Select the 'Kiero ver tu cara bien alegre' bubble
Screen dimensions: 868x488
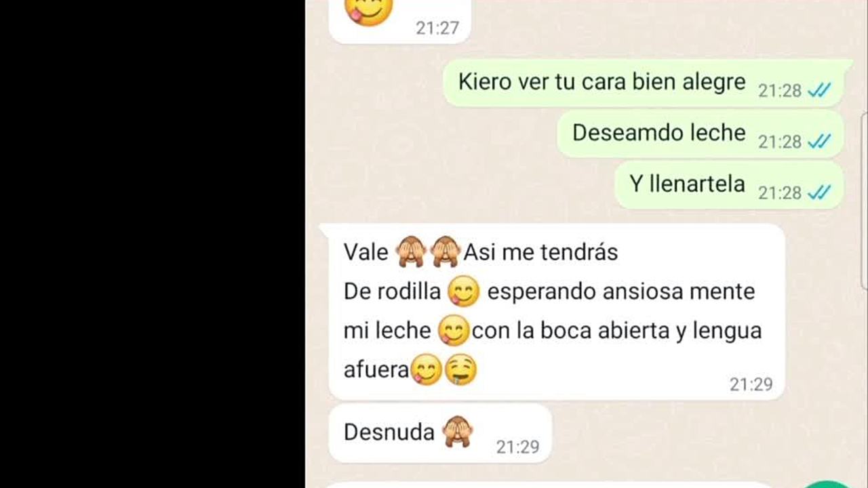[x=647, y=83]
